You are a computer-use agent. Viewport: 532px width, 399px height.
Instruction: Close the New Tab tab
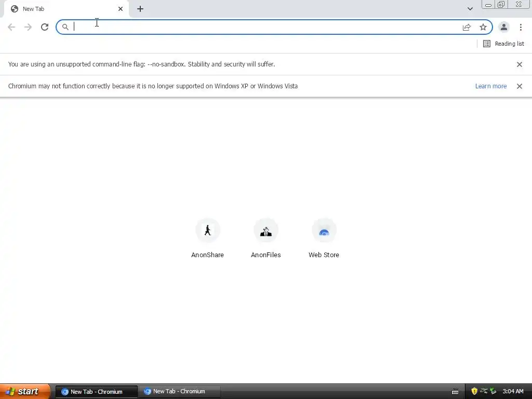[121, 9]
